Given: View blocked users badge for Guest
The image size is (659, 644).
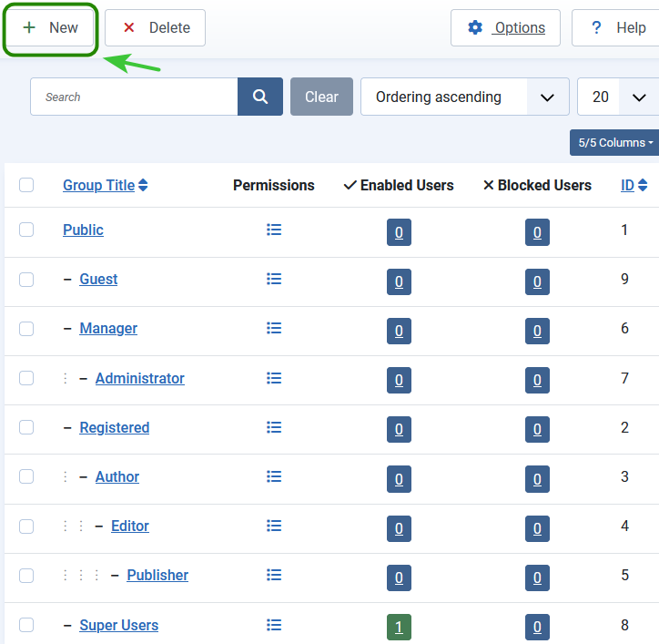Looking at the screenshot, I should coord(537,281).
